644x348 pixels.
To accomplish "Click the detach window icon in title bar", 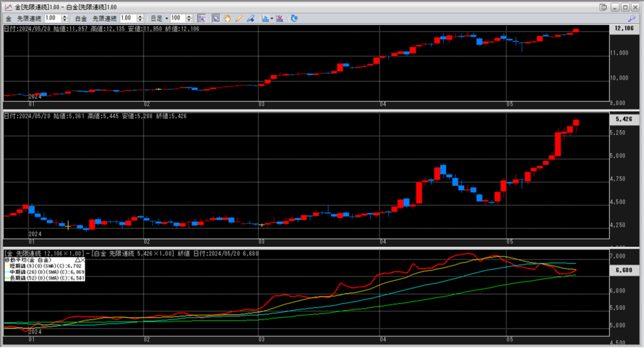I will coord(603,7).
